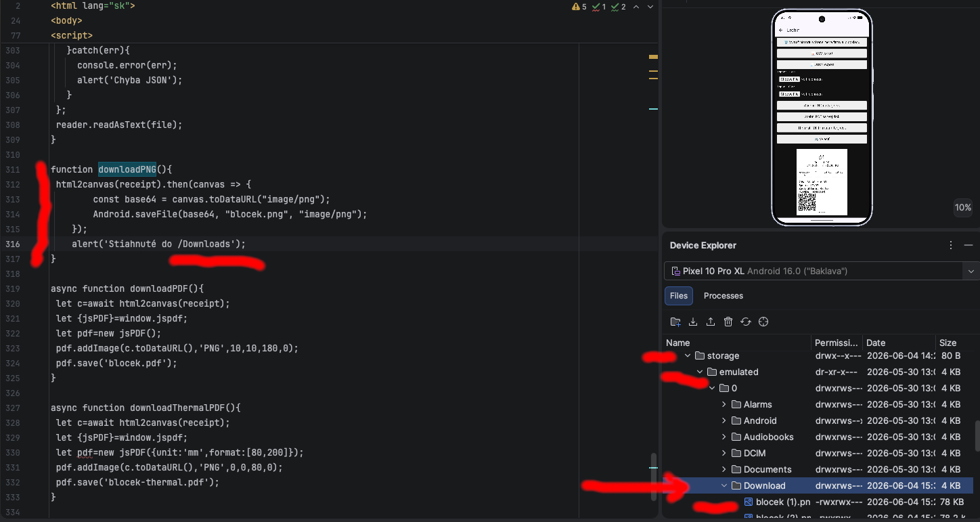This screenshot has width=980, height=522.
Task: Collapse the emulated folder chevron
Action: click(x=700, y=372)
